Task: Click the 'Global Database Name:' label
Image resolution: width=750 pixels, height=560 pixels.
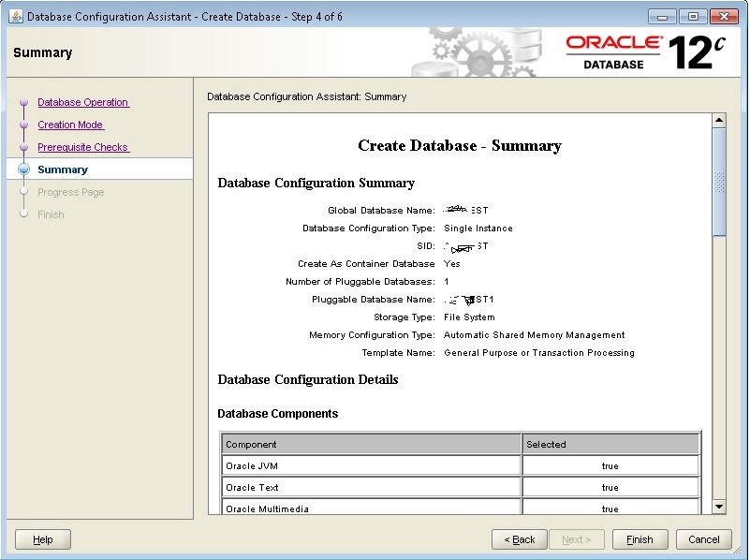Action: click(382, 211)
